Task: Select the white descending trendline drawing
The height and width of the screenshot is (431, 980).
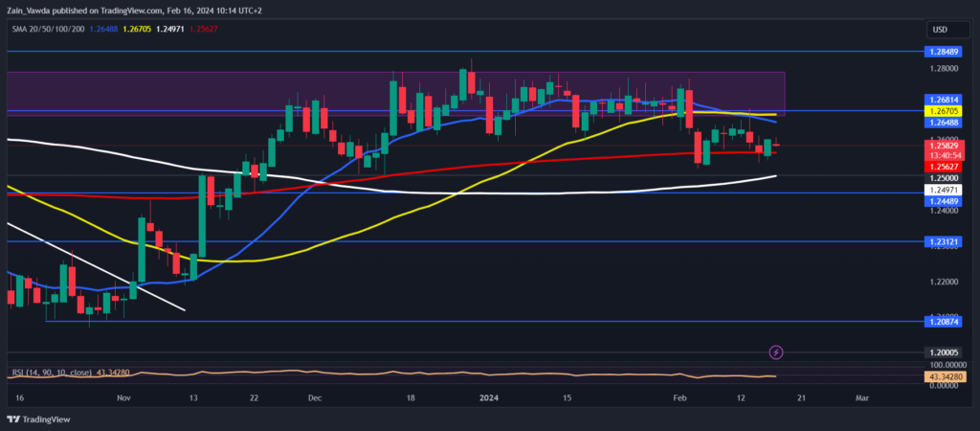Action: [x=96, y=267]
